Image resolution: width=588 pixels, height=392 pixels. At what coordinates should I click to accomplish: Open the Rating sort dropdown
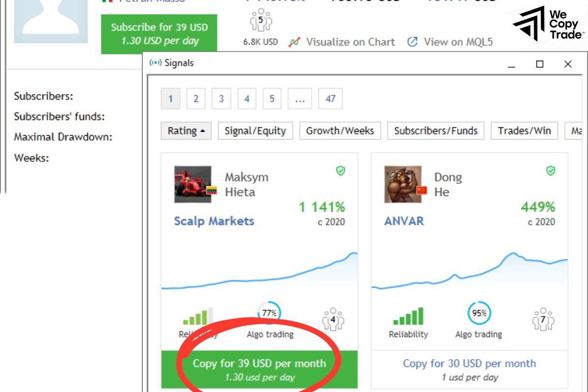tap(186, 131)
